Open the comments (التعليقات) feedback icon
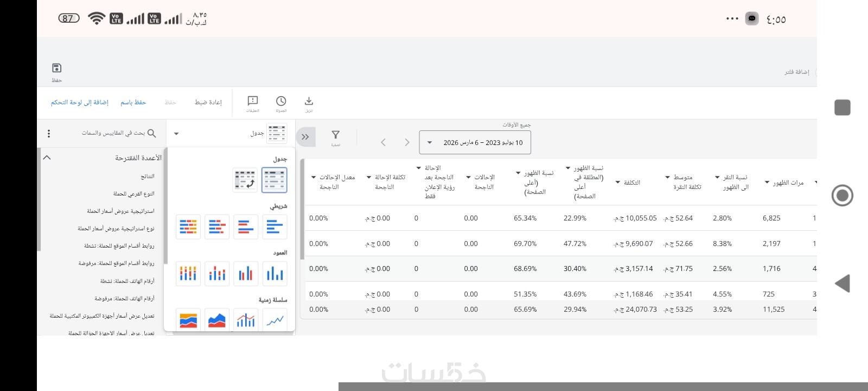 253,102
